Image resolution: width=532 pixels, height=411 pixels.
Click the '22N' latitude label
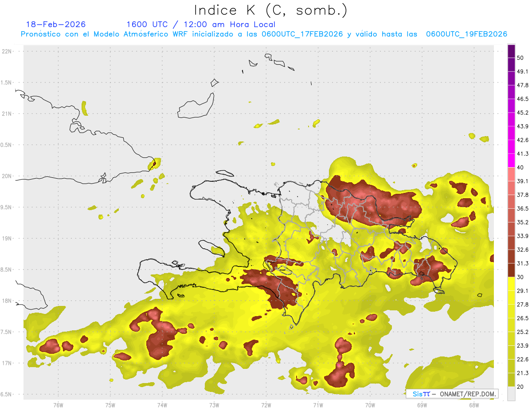7,51
